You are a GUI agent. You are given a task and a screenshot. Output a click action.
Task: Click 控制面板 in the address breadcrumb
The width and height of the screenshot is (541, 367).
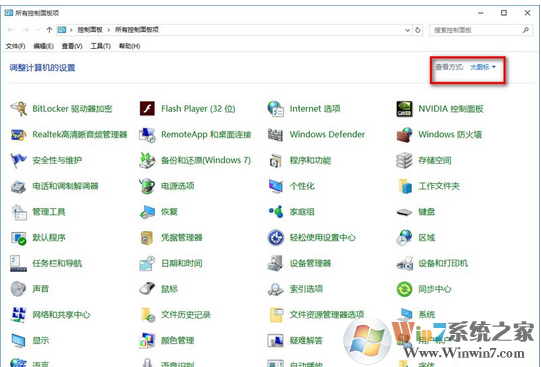point(90,30)
